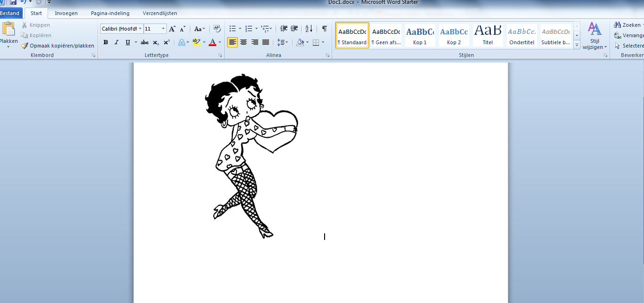644x303 pixels.
Task: Toggle show paragraph marks ¶
Action: 324,29
